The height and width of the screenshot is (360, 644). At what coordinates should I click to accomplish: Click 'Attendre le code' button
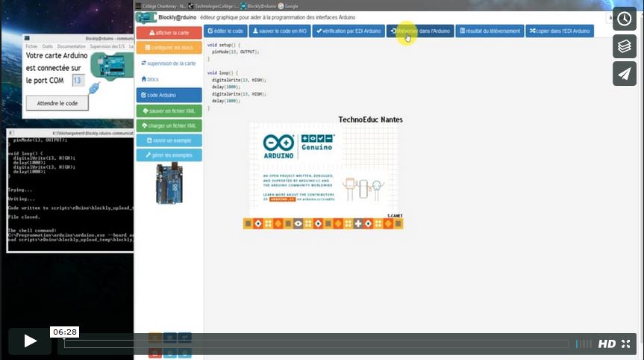57,103
